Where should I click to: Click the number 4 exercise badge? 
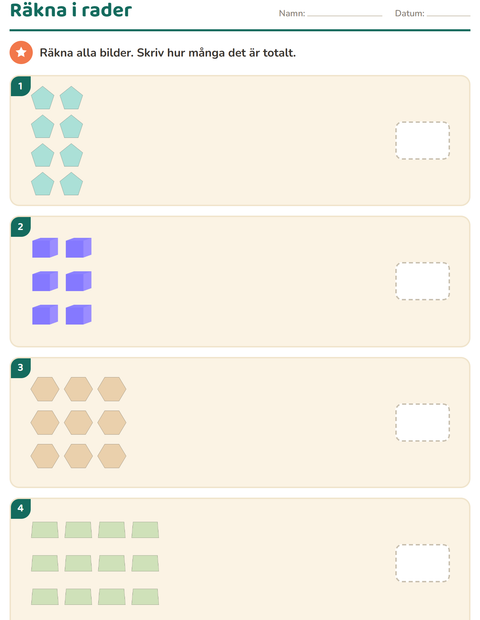[21, 508]
